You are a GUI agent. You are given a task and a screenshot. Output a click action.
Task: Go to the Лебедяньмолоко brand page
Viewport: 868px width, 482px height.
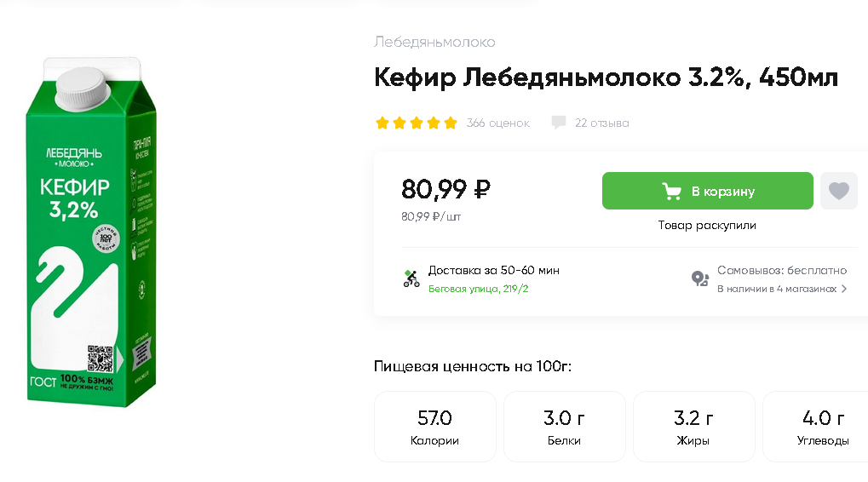pyautogui.click(x=434, y=42)
